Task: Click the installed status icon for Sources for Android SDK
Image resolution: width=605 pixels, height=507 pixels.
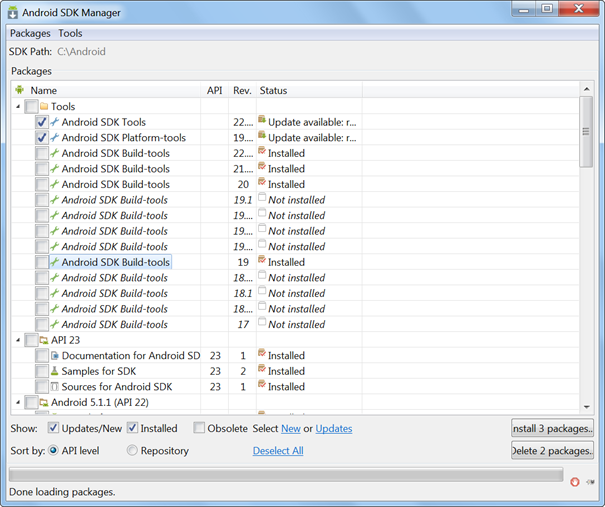Action: point(262,384)
